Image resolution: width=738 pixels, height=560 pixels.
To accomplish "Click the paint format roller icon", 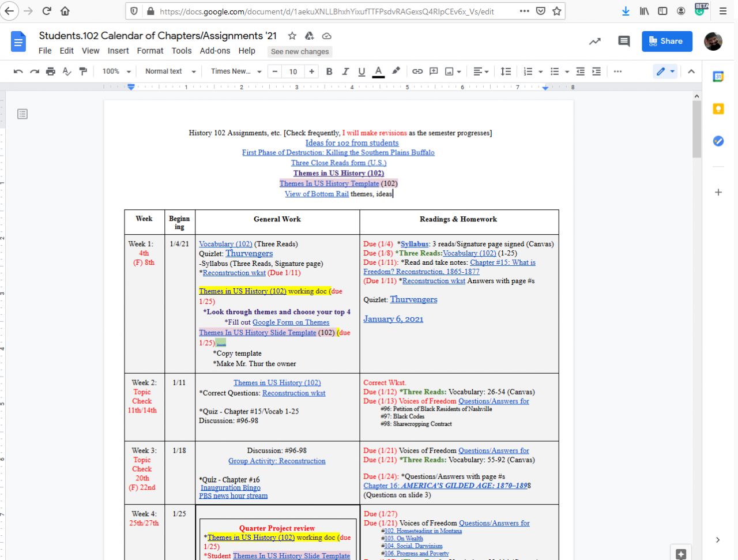I will (x=83, y=72).
